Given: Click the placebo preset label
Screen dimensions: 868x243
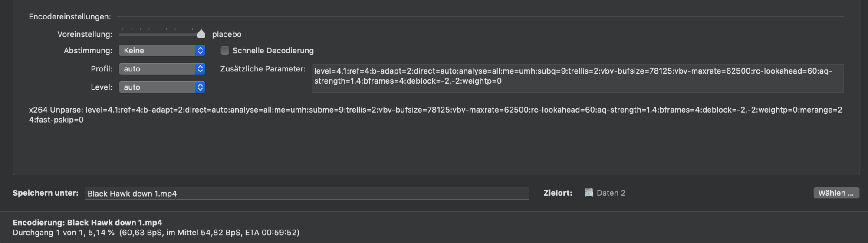Looking at the screenshot, I should click(227, 34).
